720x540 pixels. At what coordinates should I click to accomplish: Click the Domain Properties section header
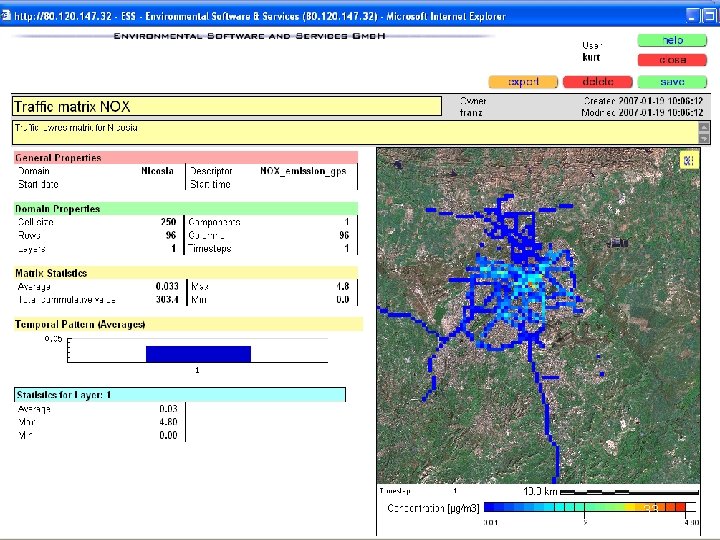[185, 209]
